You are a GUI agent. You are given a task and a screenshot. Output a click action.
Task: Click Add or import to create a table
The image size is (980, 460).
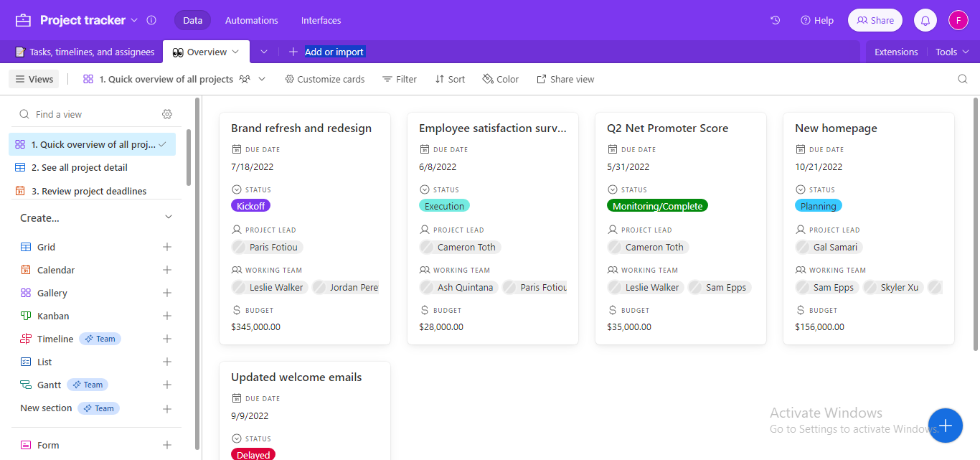(327, 51)
